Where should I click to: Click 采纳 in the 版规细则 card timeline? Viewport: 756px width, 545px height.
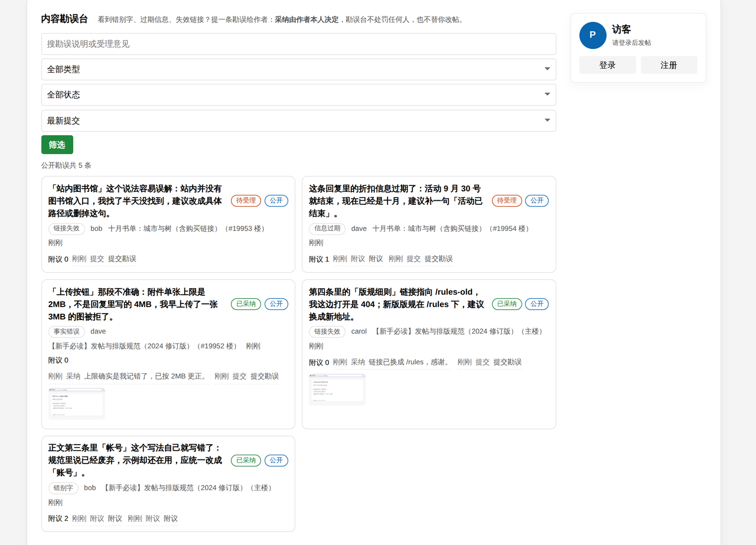point(358,362)
